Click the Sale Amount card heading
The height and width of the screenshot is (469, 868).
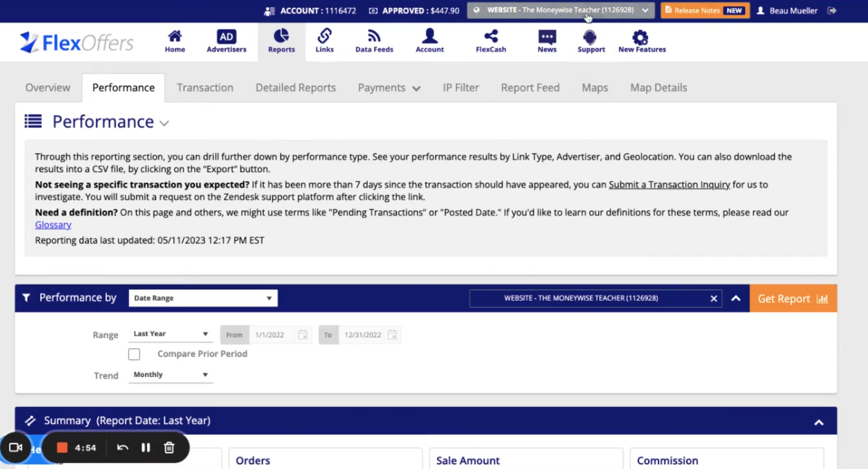point(468,461)
